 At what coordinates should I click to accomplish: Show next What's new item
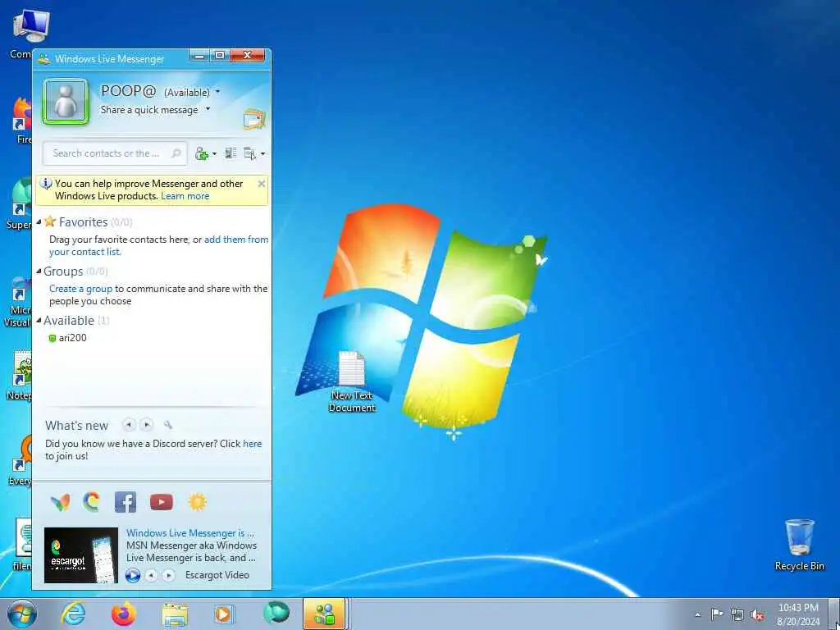tap(146, 425)
